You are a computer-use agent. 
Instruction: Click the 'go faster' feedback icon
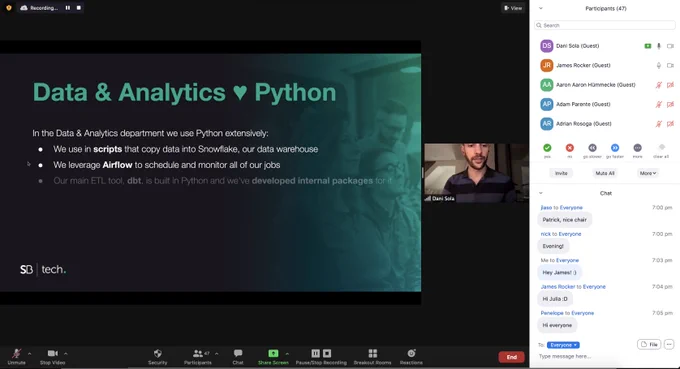[x=615, y=148]
